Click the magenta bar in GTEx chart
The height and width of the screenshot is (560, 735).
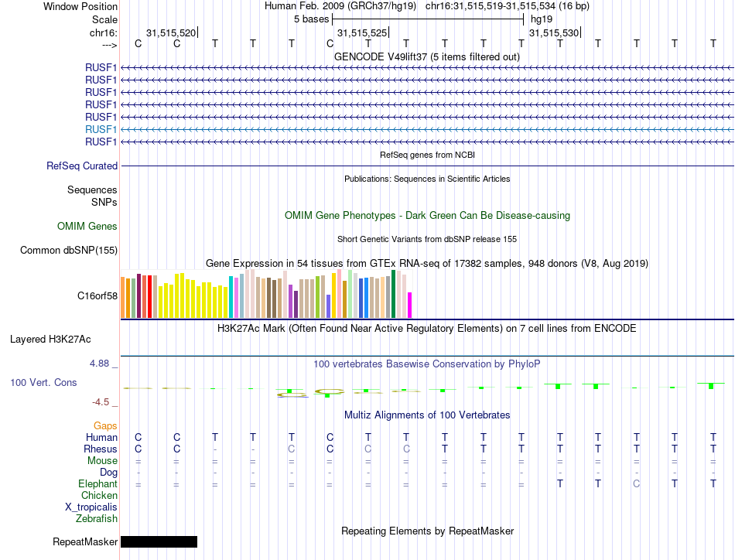pos(410,305)
